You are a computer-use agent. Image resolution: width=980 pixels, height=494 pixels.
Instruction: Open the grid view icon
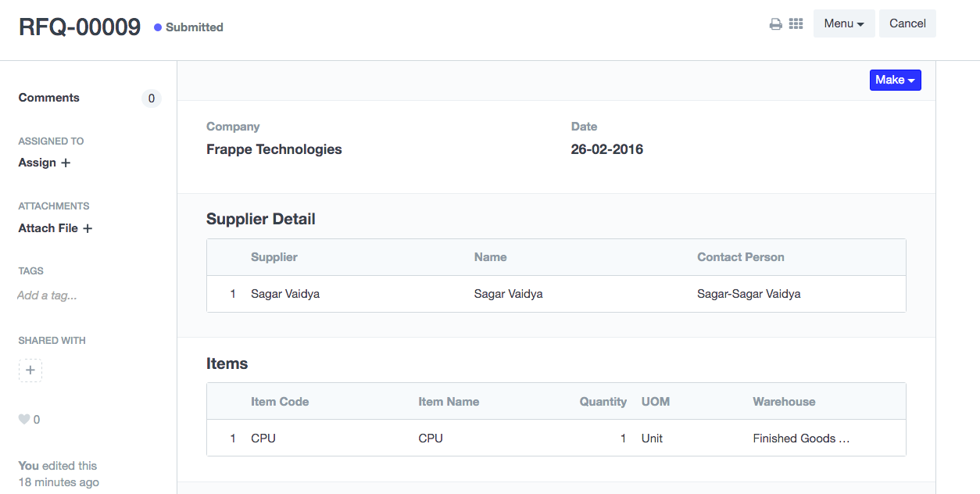pyautogui.click(x=796, y=24)
